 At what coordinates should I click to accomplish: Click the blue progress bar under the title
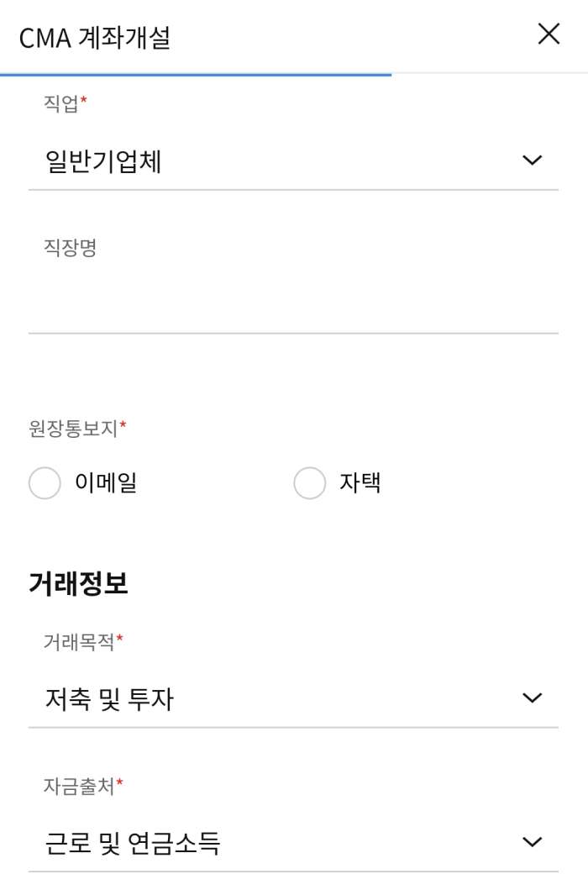196,76
